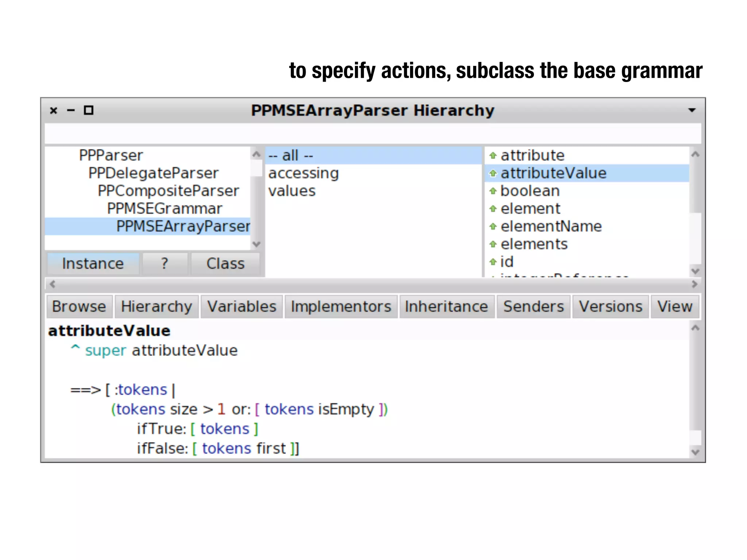Maximize the Hierarchy window
The width and height of the screenshot is (747, 560).
pos(89,110)
